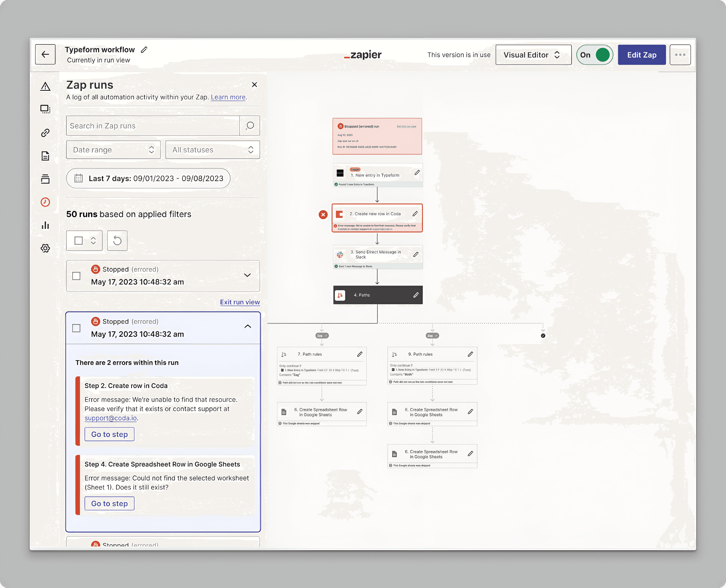Viewport: 726px width, 588px height.
Task: Expand the first Stopped run chevron
Action: (x=248, y=275)
